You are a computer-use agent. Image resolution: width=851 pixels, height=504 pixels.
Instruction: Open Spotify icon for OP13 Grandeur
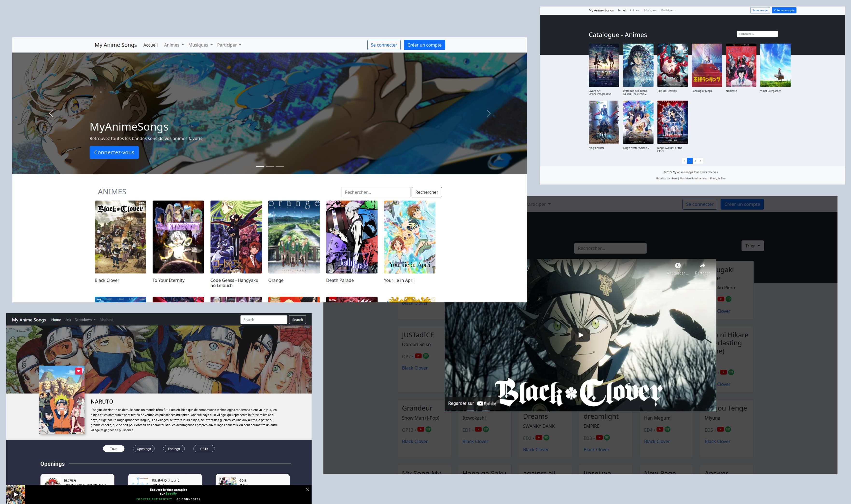[x=428, y=429]
